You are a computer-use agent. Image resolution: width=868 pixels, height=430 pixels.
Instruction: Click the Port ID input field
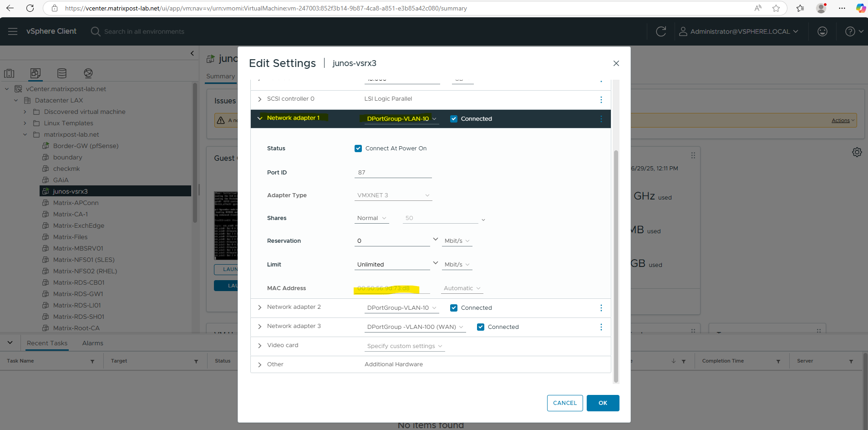[x=393, y=173]
